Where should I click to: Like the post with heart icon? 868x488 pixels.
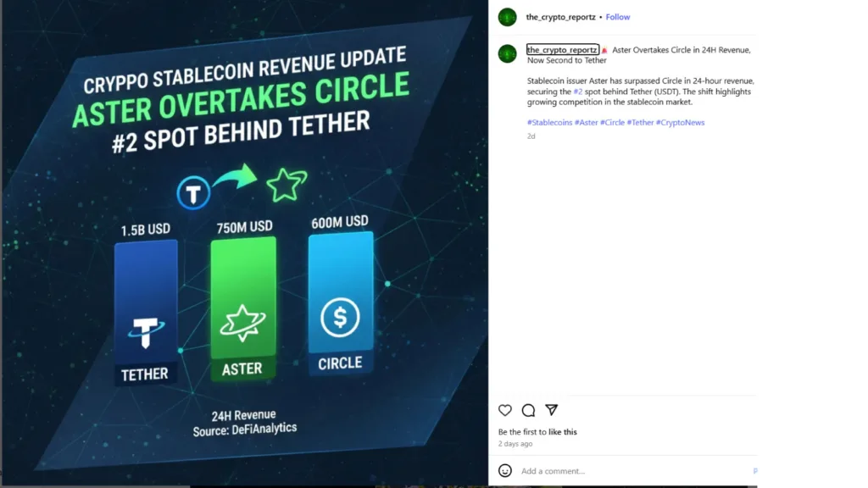(x=505, y=410)
